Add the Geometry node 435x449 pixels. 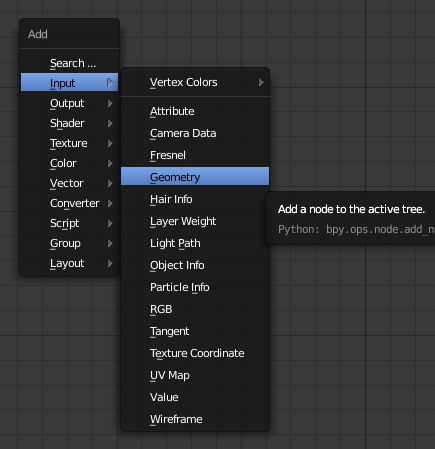click(x=195, y=176)
